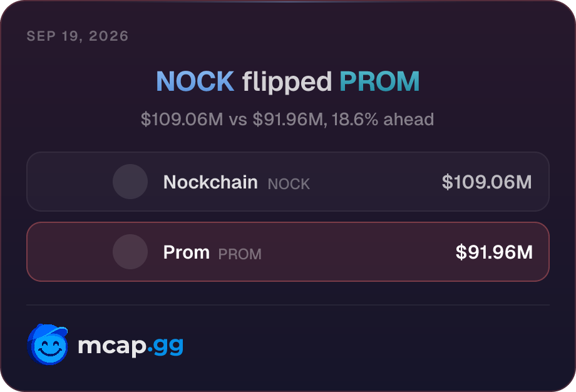The image size is (576, 392).
Task: Click the $109.06M figure in the subtitle
Action: pos(182,120)
